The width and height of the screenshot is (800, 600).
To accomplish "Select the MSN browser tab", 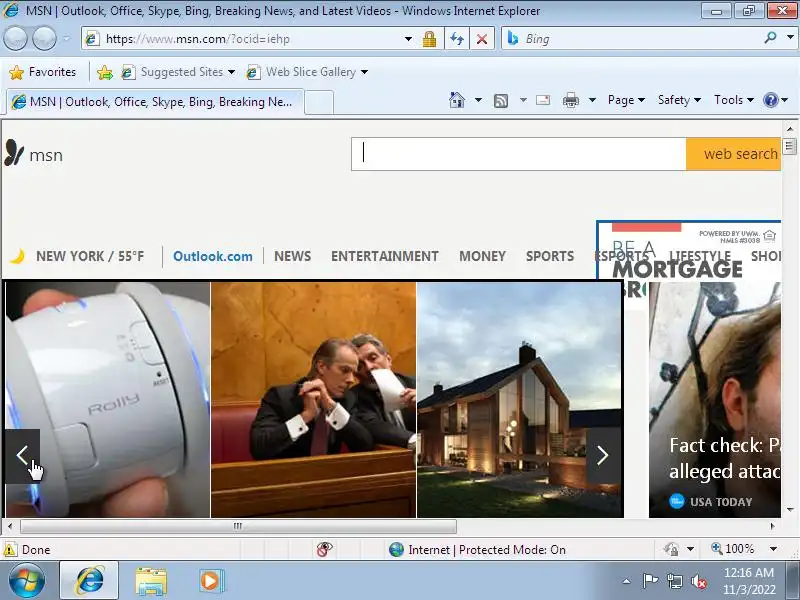I will (155, 102).
